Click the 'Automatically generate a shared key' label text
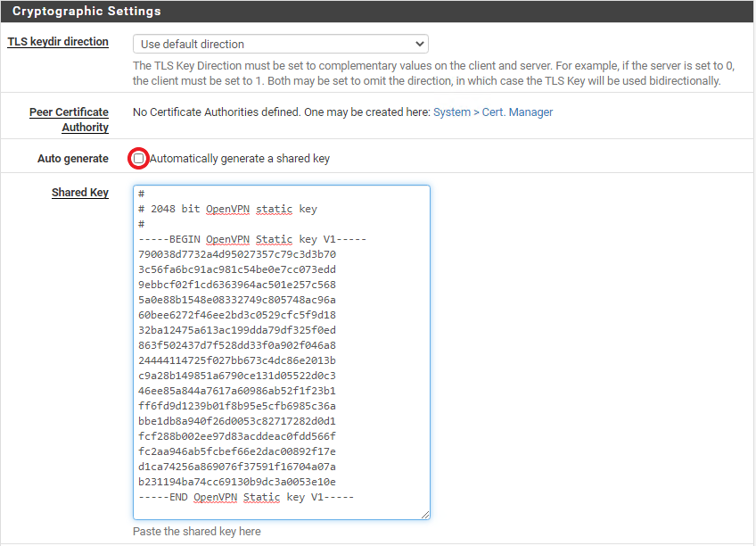This screenshot has height=546, width=756. tap(240, 159)
